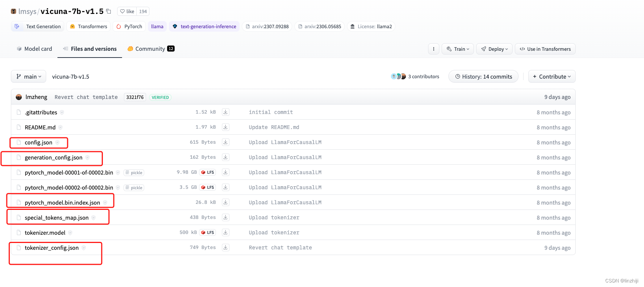Click the security scan icon next to tokenizer.model
The height and width of the screenshot is (287, 644).
click(x=70, y=233)
